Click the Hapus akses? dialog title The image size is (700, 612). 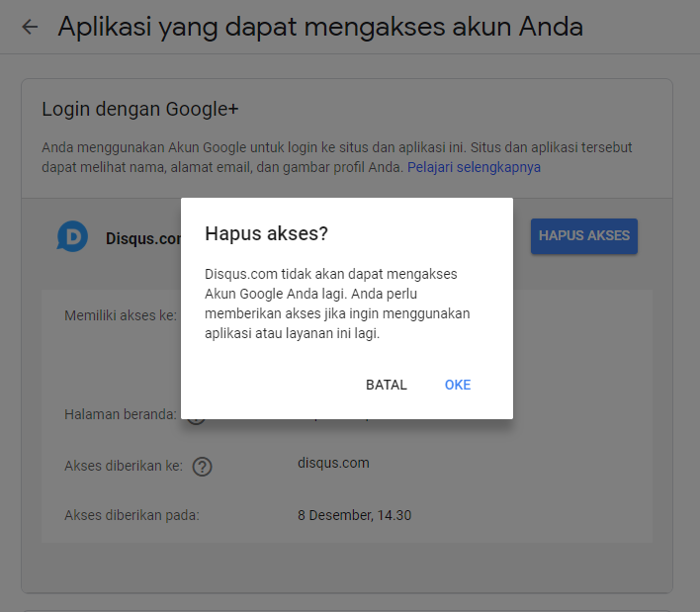tap(267, 233)
